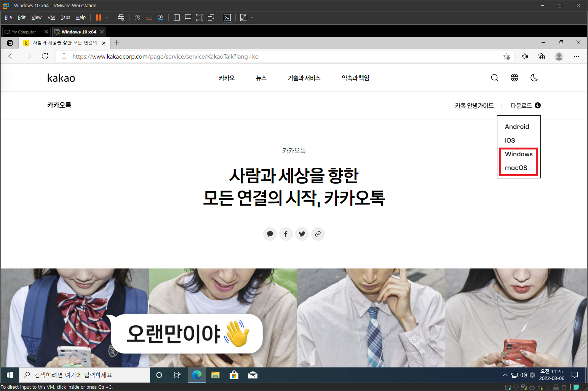
Task: Select Windows download option
Action: coord(519,154)
